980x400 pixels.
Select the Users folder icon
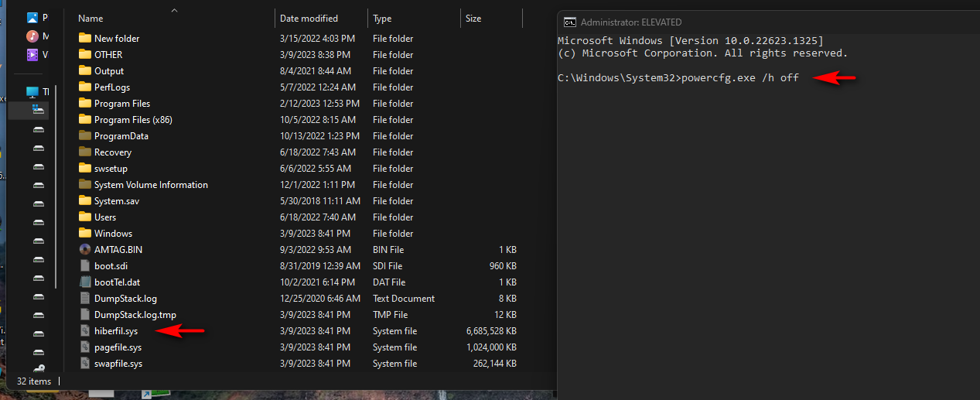click(x=85, y=217)
